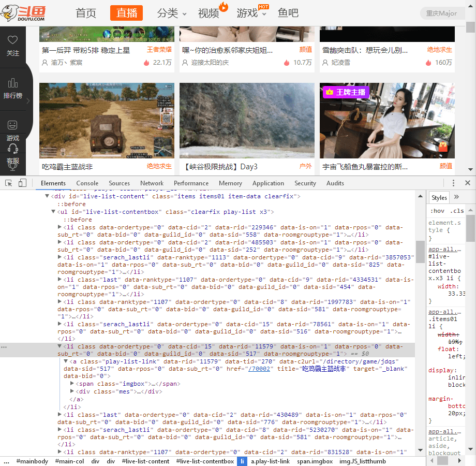This screenshot has height=466, width=476.
Task: Switch to the Sources tab
Action: (119, 183)
